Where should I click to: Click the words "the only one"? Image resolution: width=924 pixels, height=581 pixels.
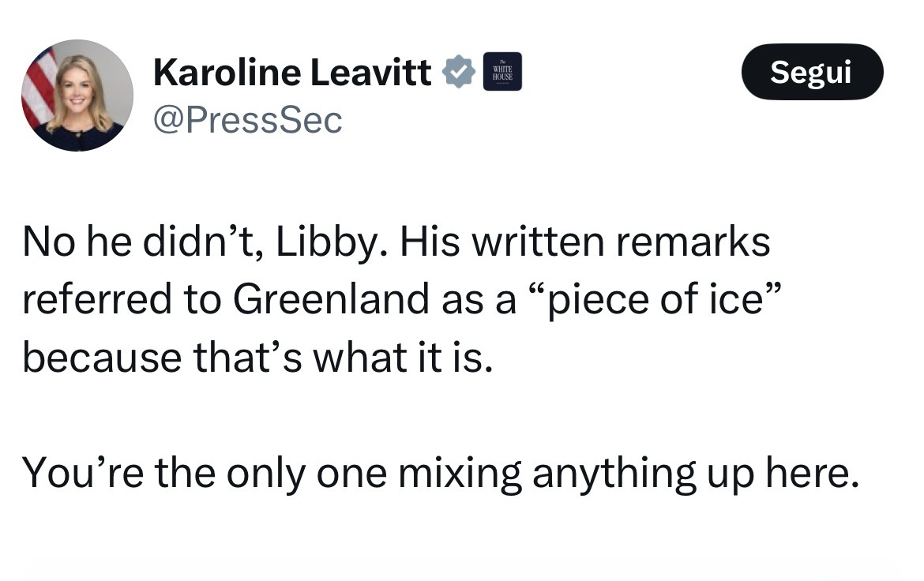[x=271, y=472]
